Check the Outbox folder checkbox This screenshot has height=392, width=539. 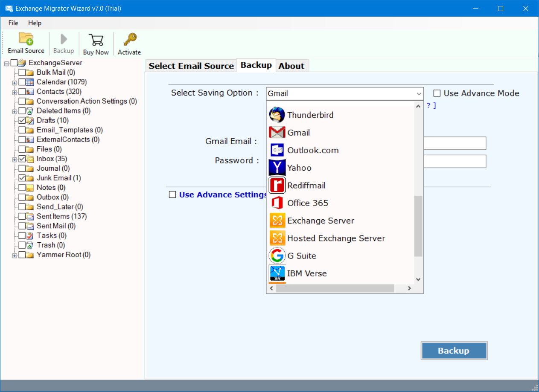tap(22, 197)
